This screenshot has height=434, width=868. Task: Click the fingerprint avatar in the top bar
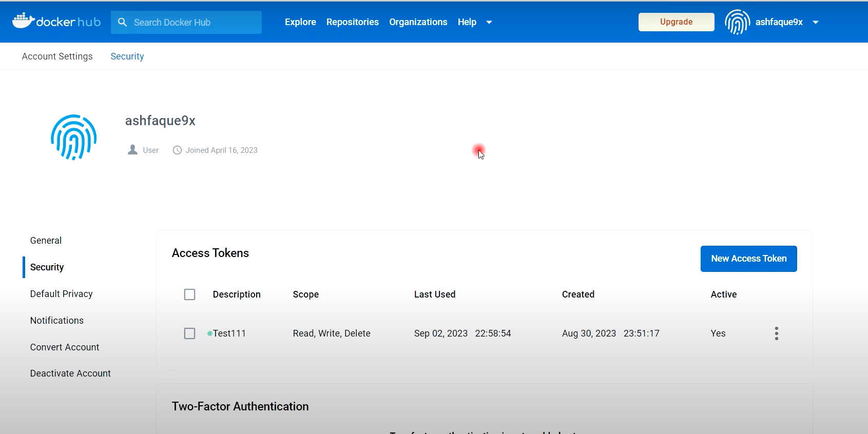[737, 22]
